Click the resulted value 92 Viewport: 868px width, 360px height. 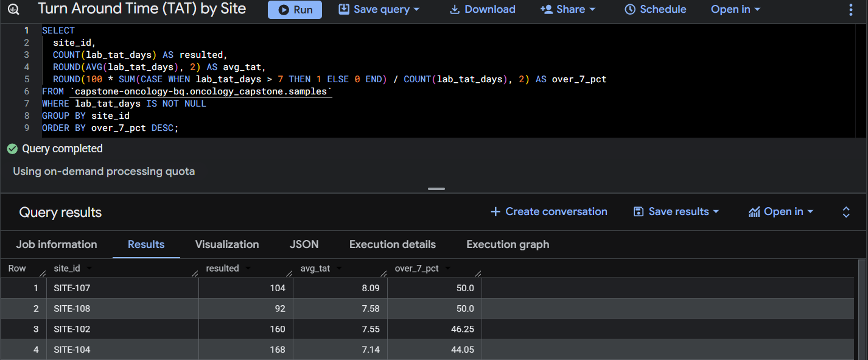280,309
